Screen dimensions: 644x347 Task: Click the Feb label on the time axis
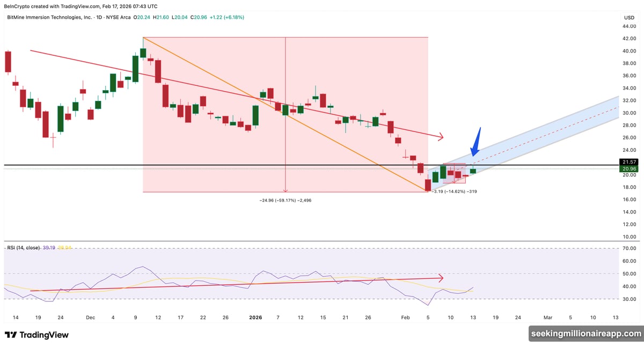(x=405, y=318)
